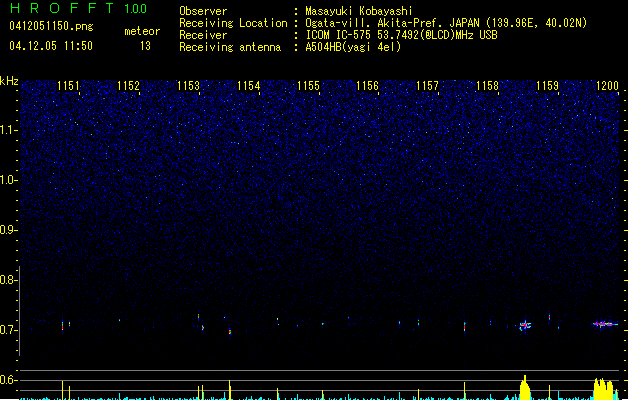Click the 1155 time axis label
Screen dimensions: 629x400
[x=308, y=86]
